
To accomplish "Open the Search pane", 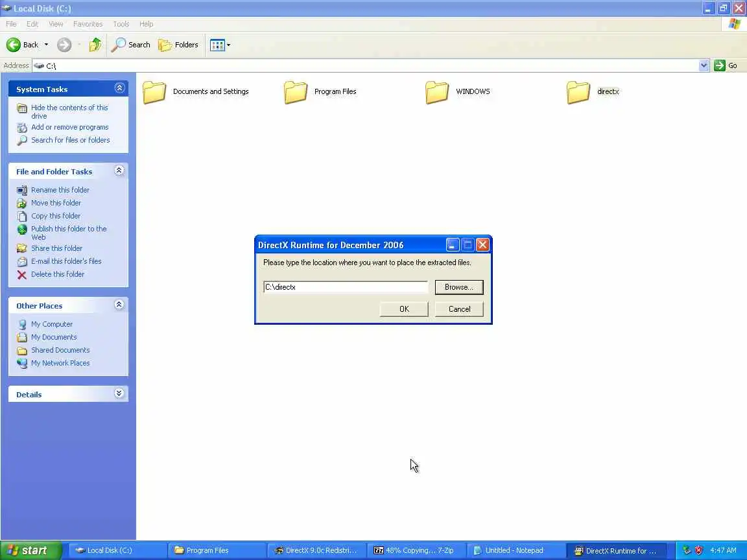I will 130,45.
